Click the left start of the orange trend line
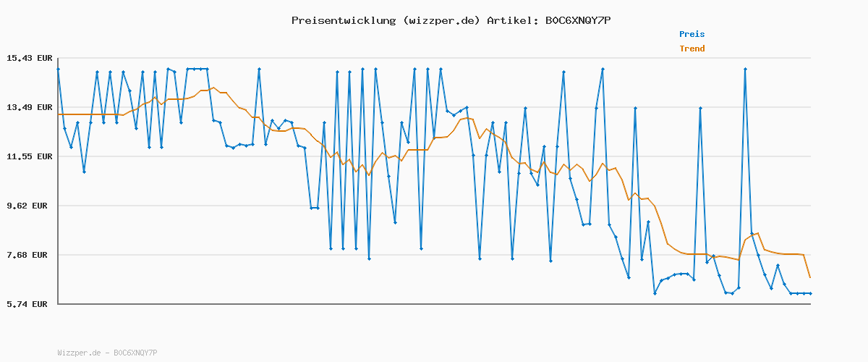 point(59,114)
